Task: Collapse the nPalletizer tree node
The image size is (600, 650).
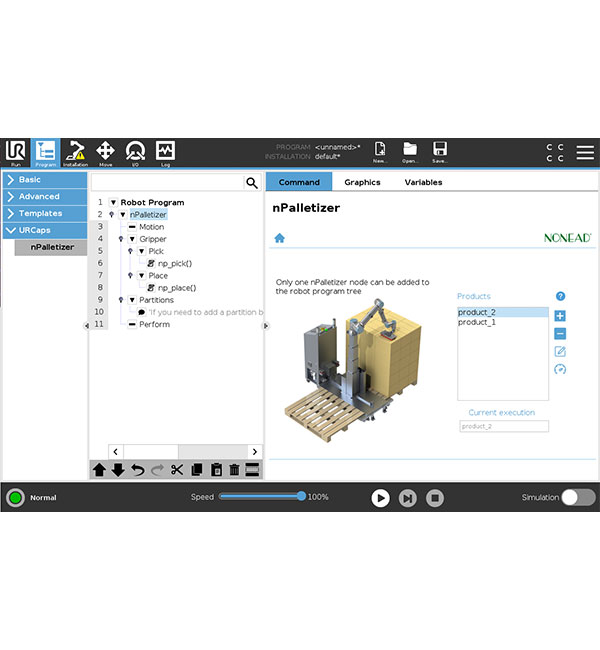Action: click(123, 214)
